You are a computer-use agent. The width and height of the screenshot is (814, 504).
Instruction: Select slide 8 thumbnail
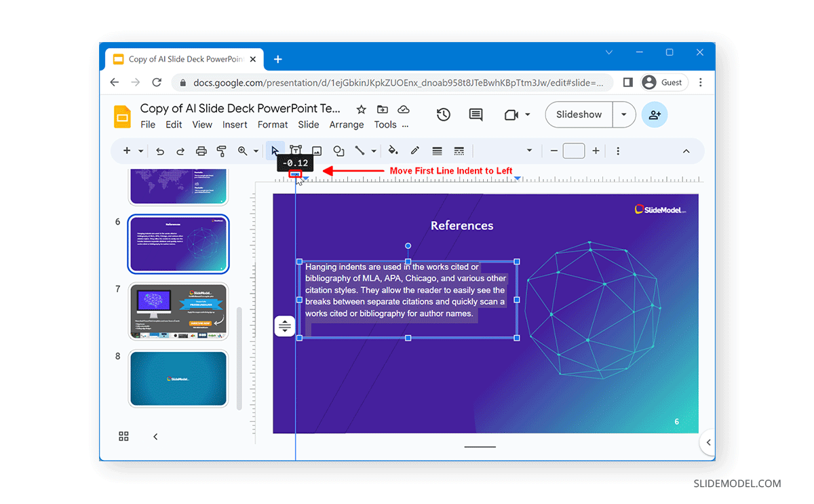(179, 379)
